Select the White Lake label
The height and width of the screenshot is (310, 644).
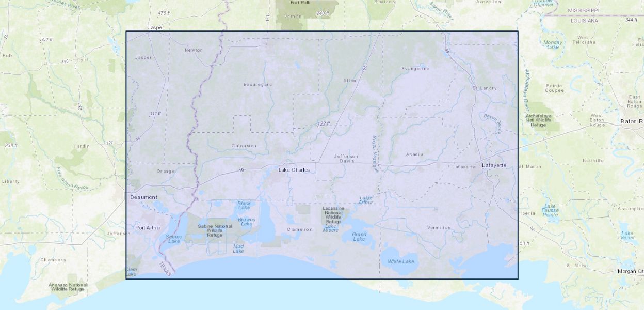click(x=400, y=261)
